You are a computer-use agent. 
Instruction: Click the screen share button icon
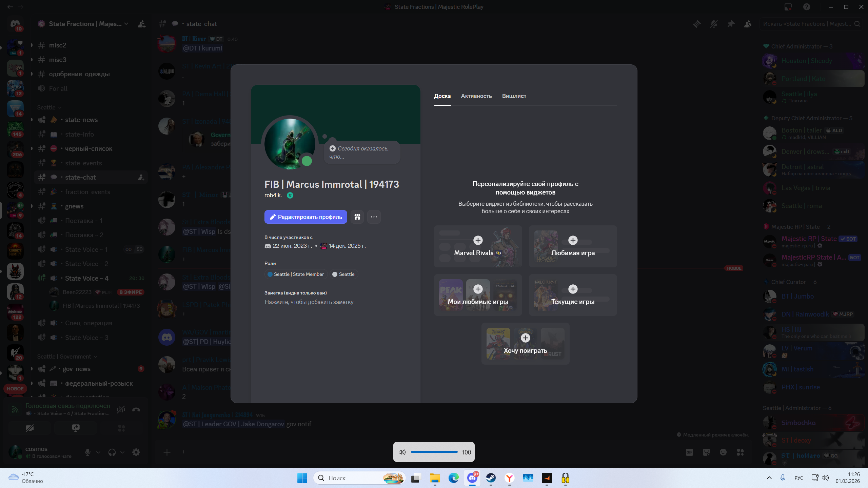coord(76,428)
